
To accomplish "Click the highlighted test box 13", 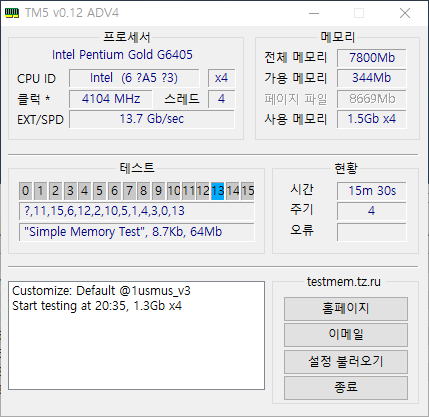I will click(x=218, y=191).
